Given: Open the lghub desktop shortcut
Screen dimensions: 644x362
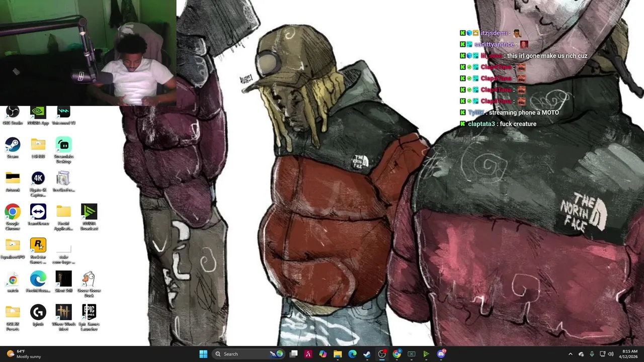Looking at the screenshot, I should click(38, 316).
